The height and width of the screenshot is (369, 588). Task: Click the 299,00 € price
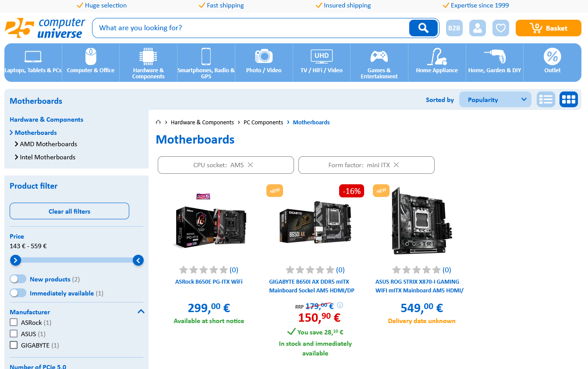(209, 308)
